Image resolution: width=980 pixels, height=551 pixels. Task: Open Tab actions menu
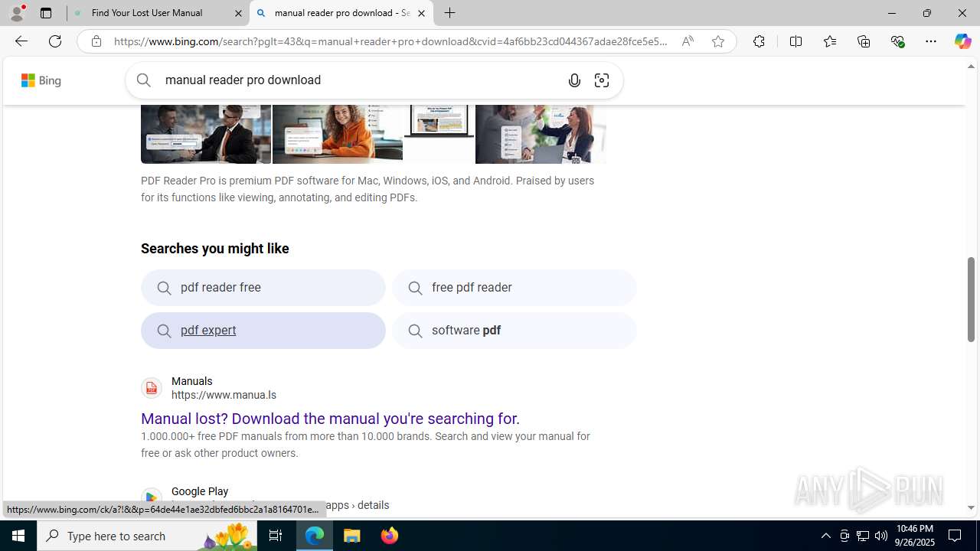pyautogui.click(x=46, y=13)
